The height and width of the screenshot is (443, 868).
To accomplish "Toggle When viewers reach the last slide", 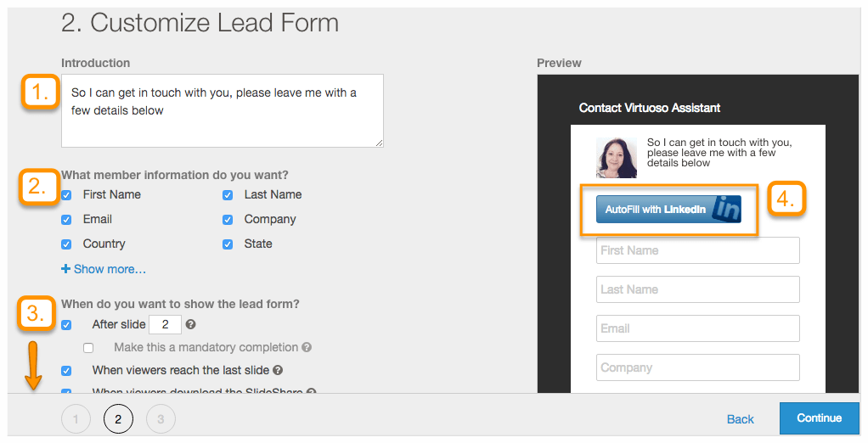I will coord(66,371).
